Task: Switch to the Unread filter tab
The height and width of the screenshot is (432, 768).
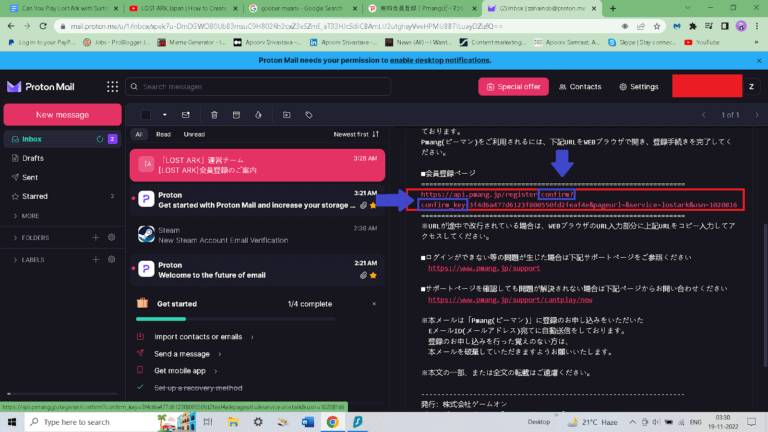Action: (194, 134)
